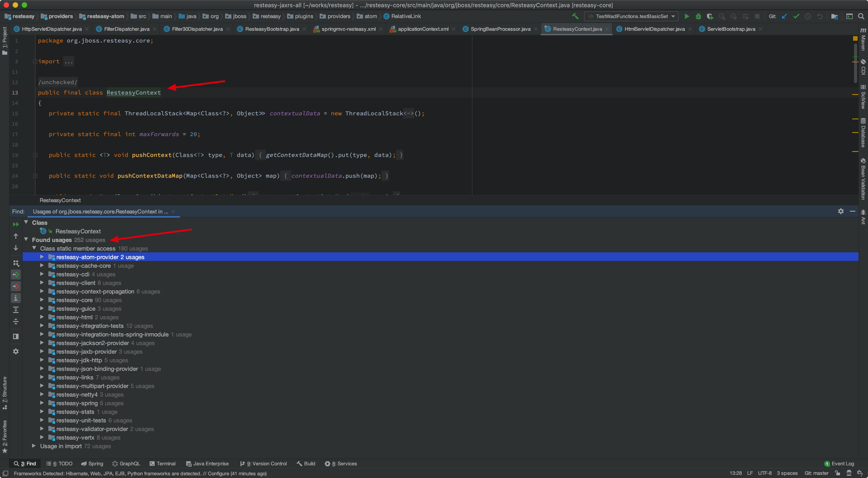The height and width of the screenshot is (478, 868).
Task: Expand the resteasy-core 90 usages node
Action: pyautogui.click(x=42, y=300)
